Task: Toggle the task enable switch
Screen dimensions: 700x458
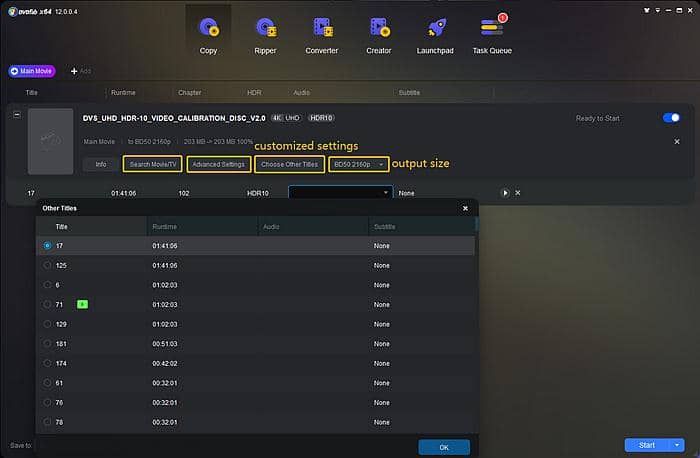Action: (x=671, y=118)
